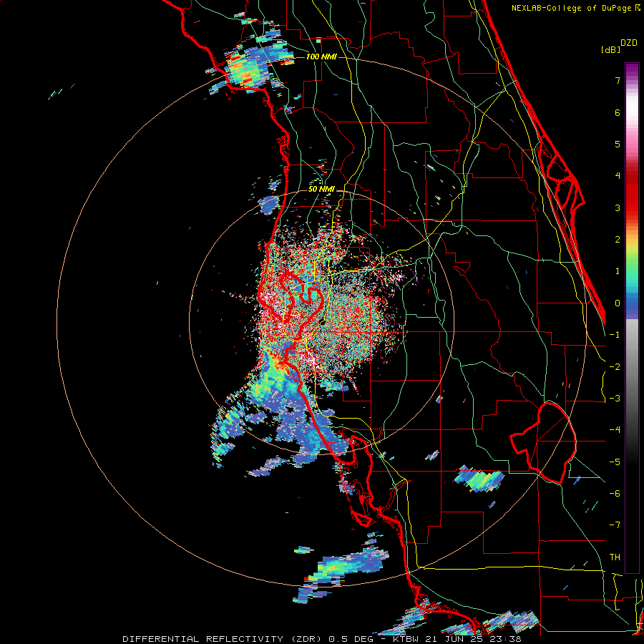Screen dimensions: 644x644
Task: Click the 5 value on the color scale
Action: (618, 144)
